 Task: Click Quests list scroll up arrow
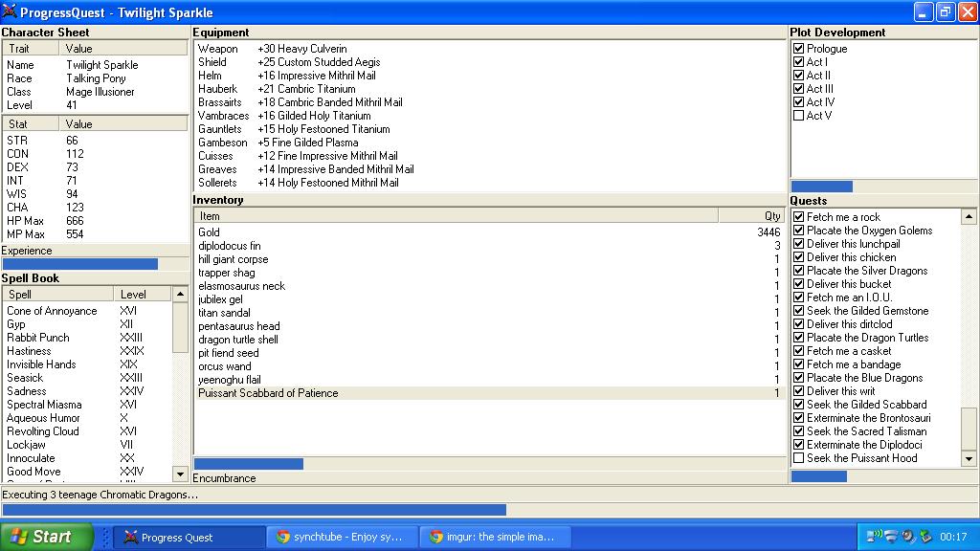point(969,217)
